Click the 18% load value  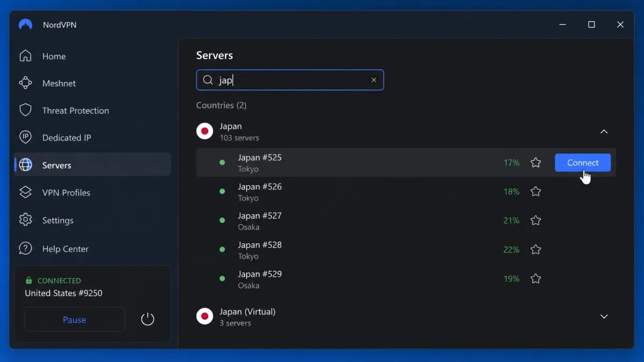click(x=511, y=191)
